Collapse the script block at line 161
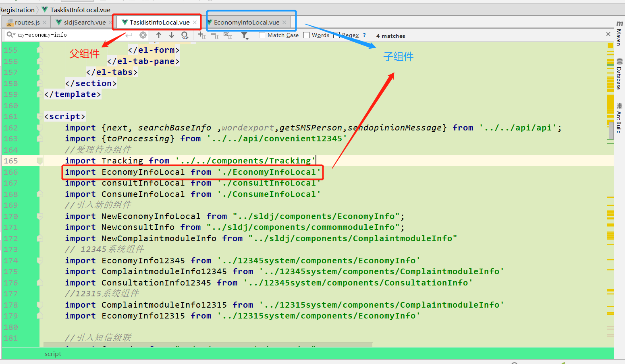The height and width of the screenshot is (364, 625). click(x=40, y=116)
